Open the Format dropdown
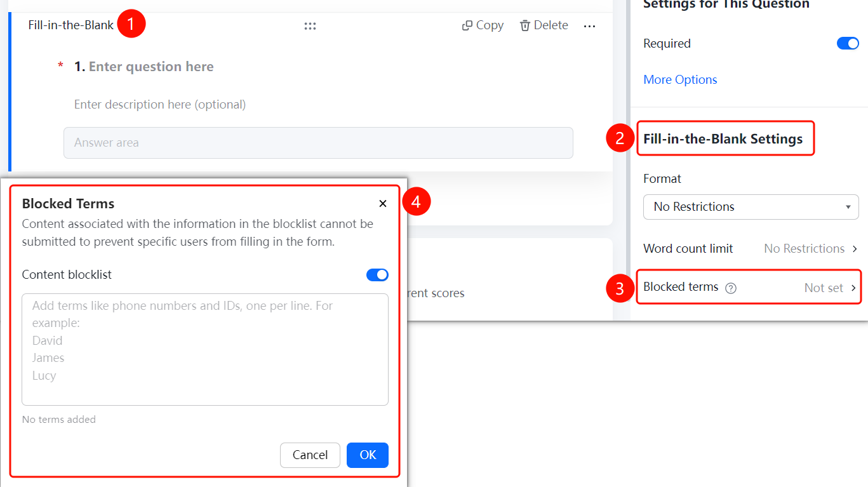Image resolution: width=868 pixels, height=487 pixels. point(751,207)
